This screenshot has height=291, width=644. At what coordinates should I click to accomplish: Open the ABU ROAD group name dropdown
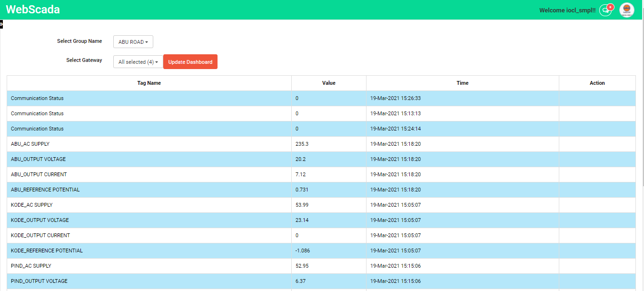tap(133, 42)
